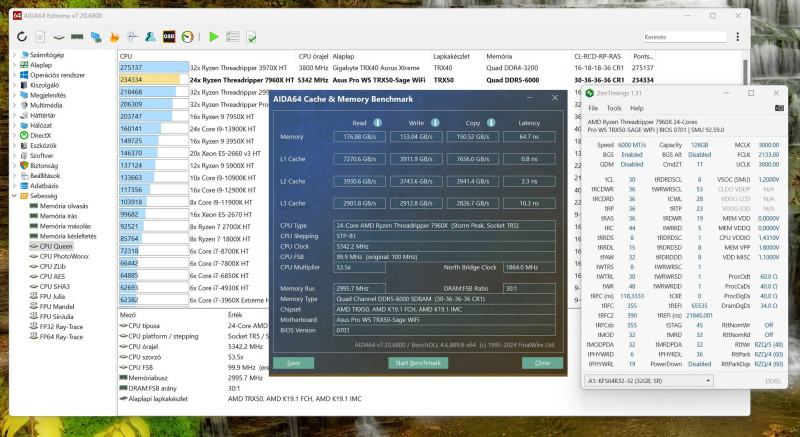800x437 pixels.
Task: Select FP32 Ray-Trace benchmark in tree
Action: tap(61, 327)
